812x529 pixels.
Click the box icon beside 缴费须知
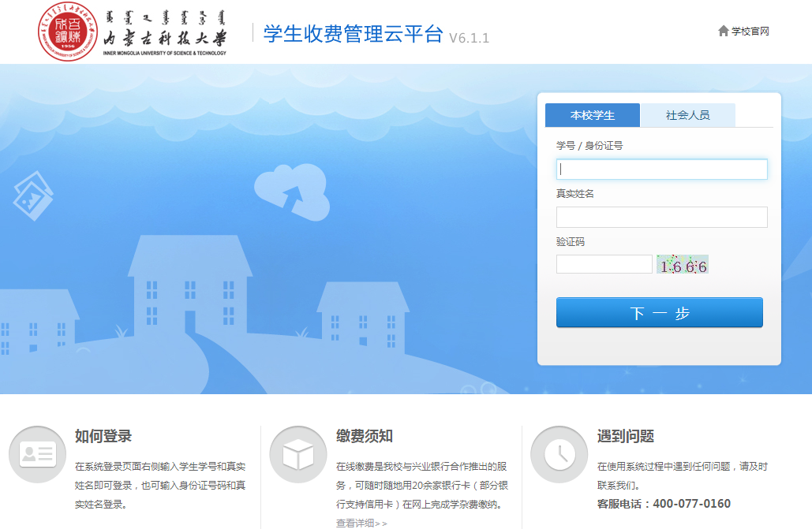(x=297, y=454)
